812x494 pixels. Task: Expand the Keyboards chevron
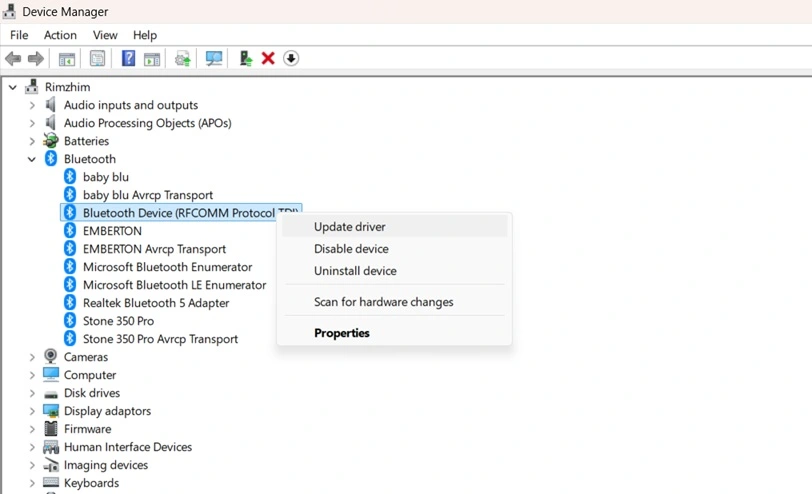[x=32, y=483]
